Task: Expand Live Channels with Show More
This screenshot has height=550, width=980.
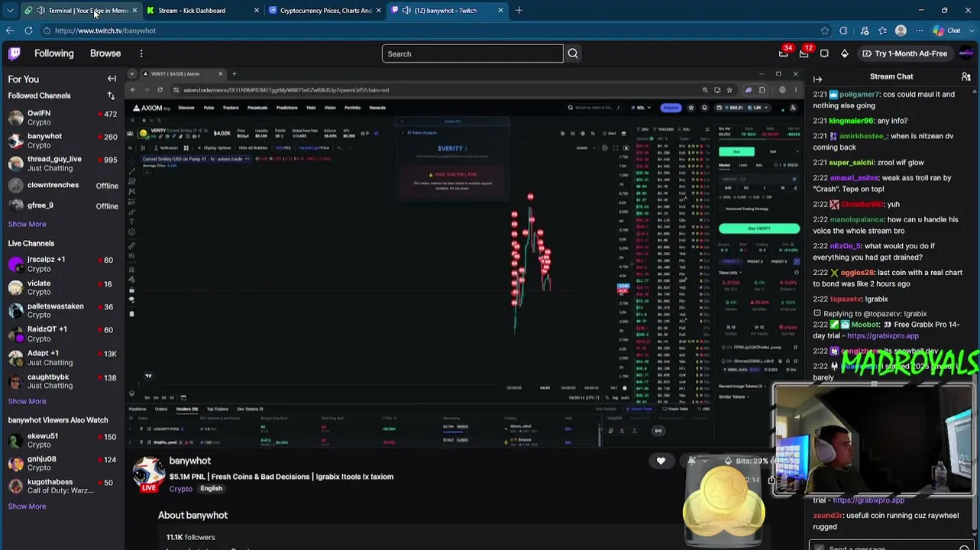Action: pos(27,401)
